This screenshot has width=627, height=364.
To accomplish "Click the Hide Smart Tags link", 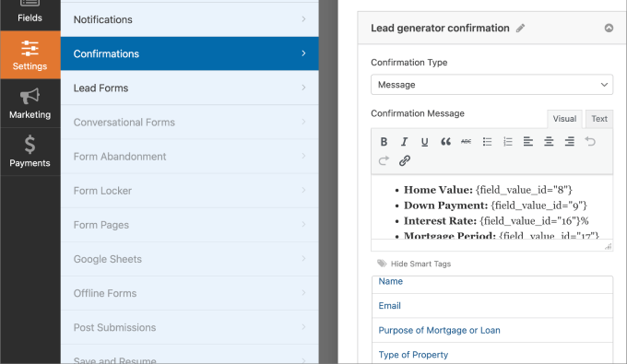I will coord(420,264).
